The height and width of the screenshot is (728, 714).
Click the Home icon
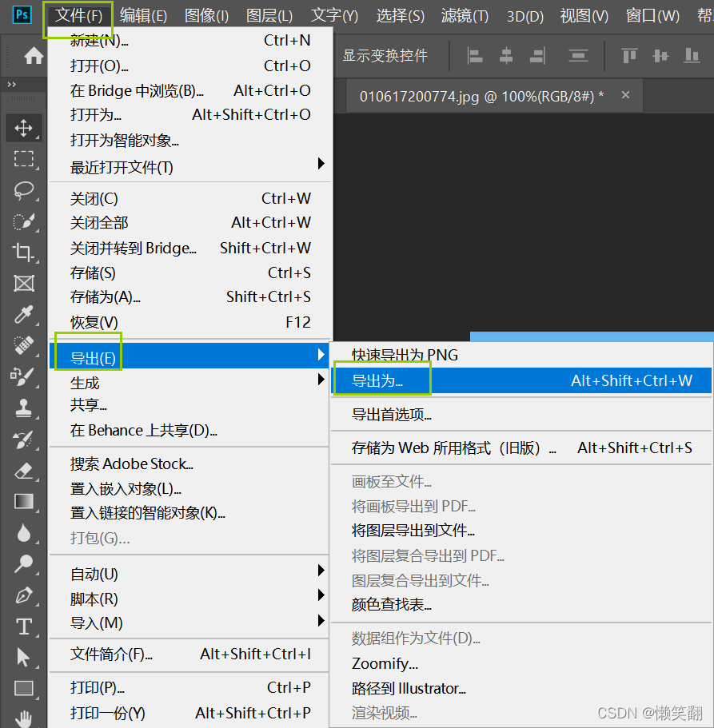point(34,56)
